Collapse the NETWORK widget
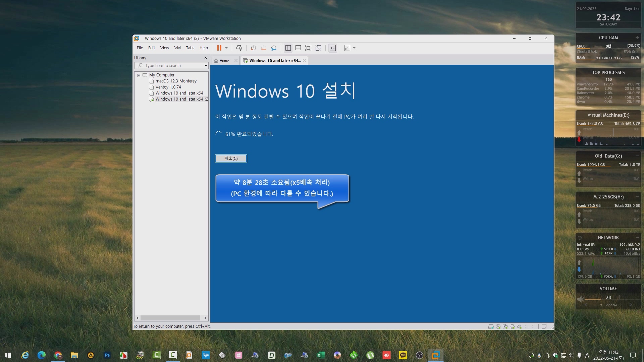The image size is (644, 362). pos(637,238)
